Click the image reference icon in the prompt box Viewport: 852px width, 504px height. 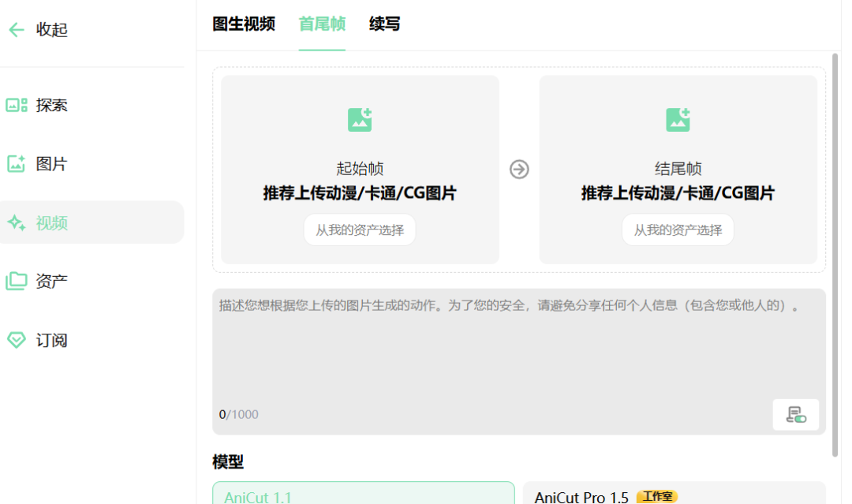click(x=796, y=414)
